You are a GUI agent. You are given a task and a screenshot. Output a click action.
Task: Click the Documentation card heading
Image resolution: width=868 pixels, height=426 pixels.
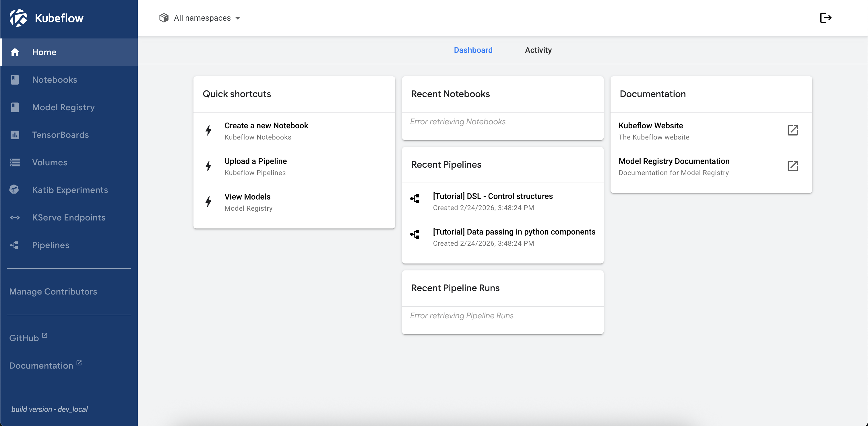[x=653, y=94]
